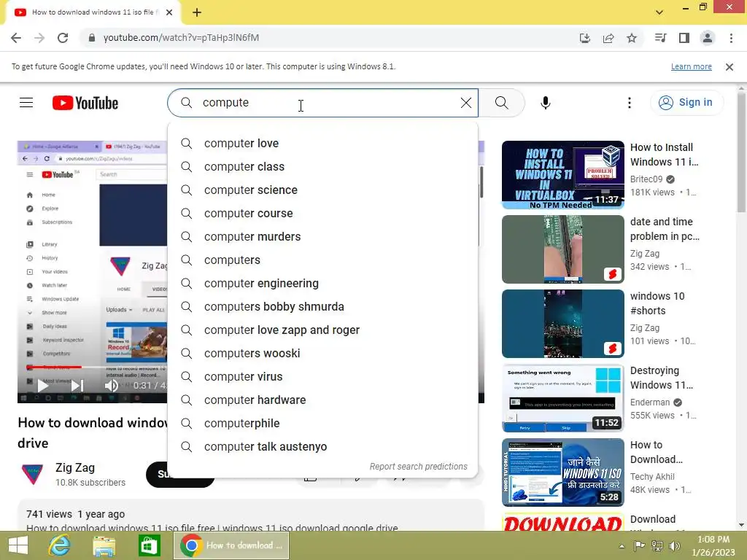
Task: Choose 'computer engineering' suggestion
Action: click(322, 284)
